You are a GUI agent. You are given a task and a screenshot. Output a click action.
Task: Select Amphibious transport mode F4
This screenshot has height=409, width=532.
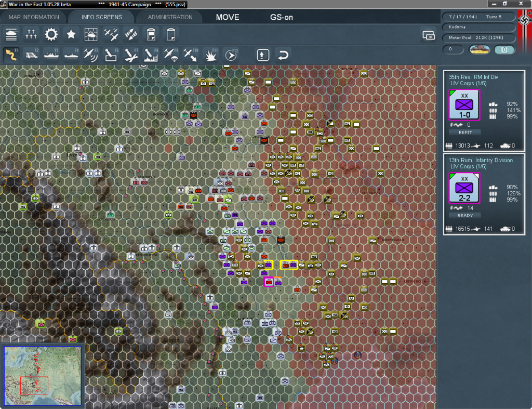pos(71,55)
